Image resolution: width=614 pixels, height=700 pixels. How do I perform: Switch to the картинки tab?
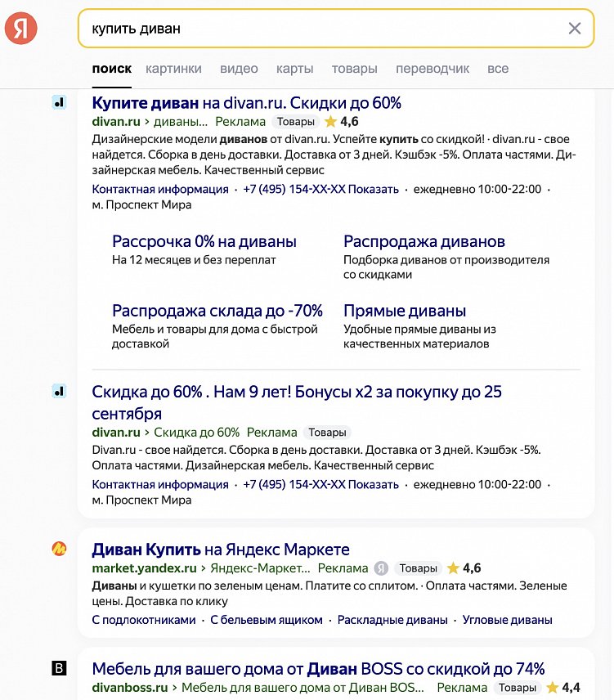[173, 69]
